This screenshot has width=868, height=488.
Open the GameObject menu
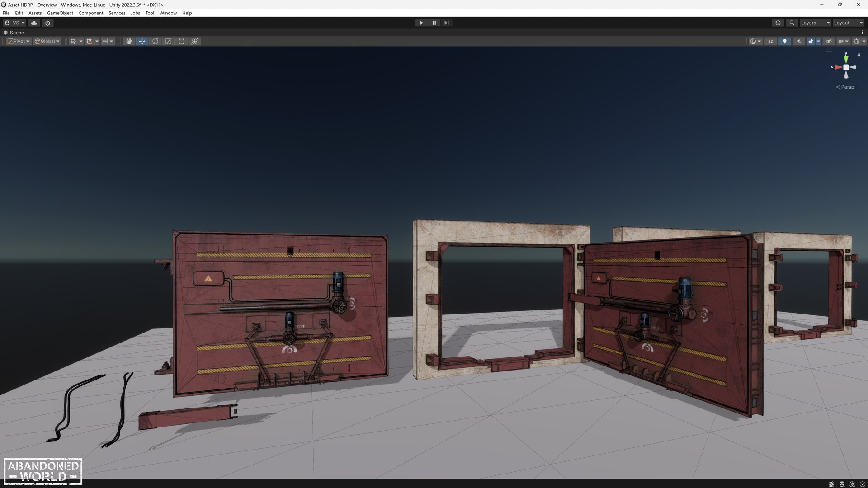click(x=60, y=13)
